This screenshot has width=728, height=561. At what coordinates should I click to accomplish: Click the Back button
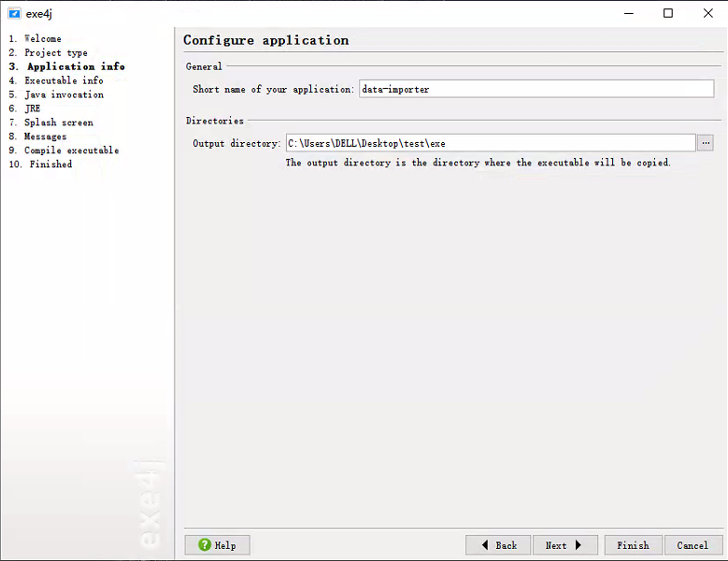click(498, 545)
